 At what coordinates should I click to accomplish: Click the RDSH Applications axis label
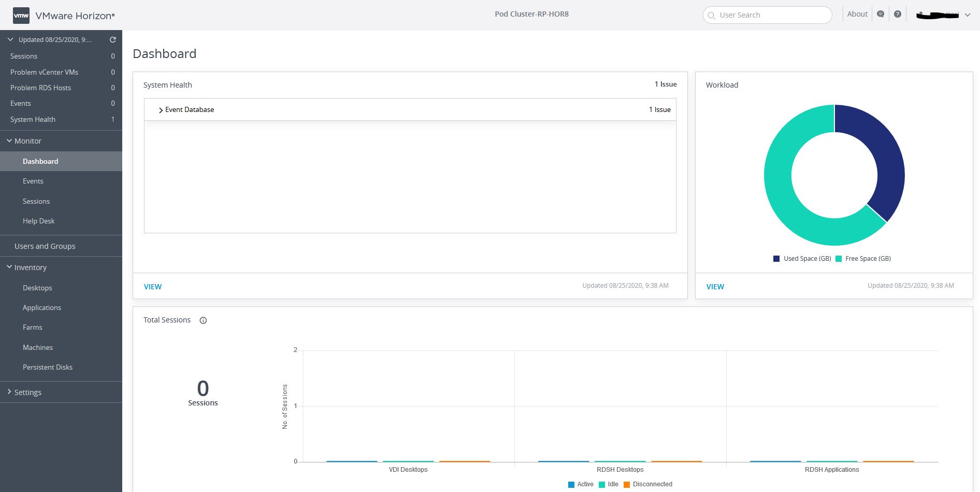point(832,470)
